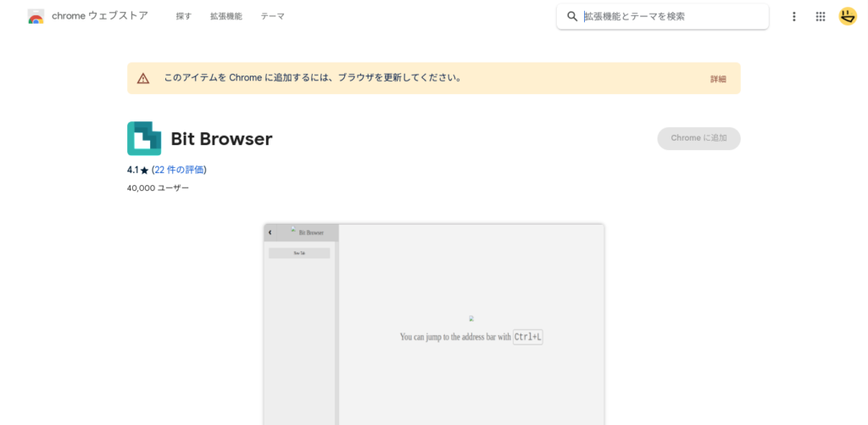868x425 pixels.
Task: Click the magnifier search icon
Action: point(572,16)
